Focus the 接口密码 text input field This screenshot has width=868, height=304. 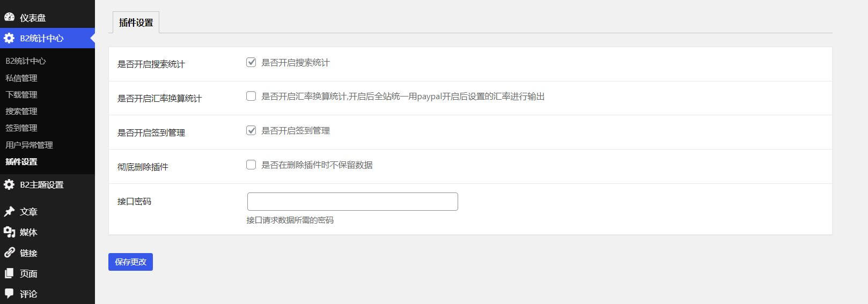pyautogui.click(x=352, y=202)
